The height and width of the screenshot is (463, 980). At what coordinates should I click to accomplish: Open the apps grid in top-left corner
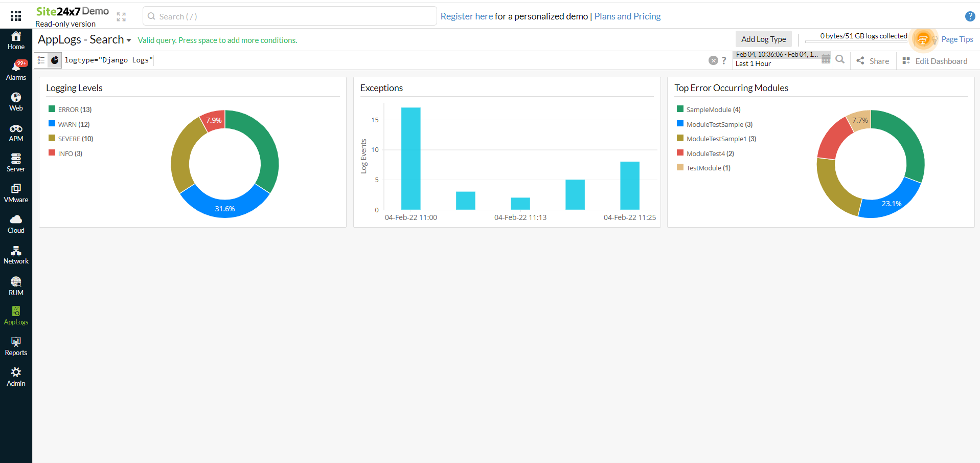coord(15,15)
